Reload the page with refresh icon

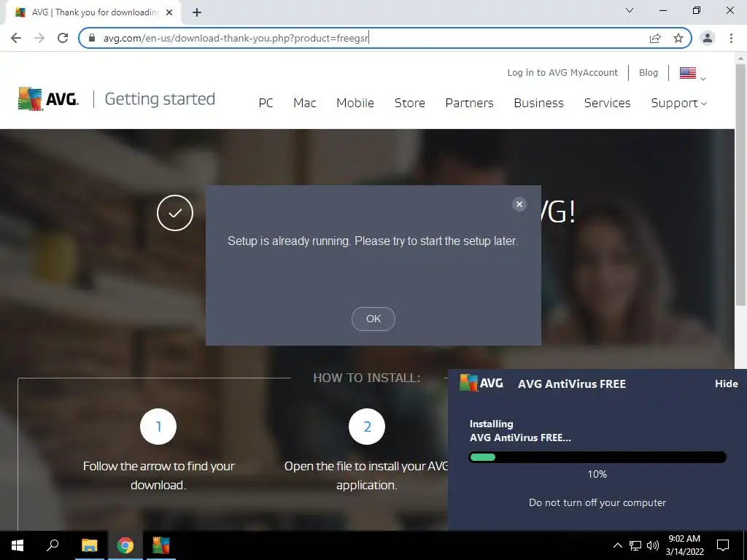[63, 38]
